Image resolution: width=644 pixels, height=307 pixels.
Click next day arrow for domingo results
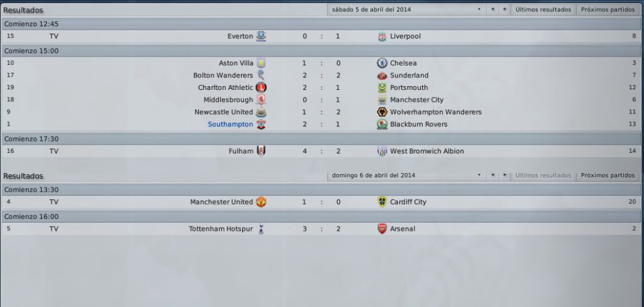[505, 175]
